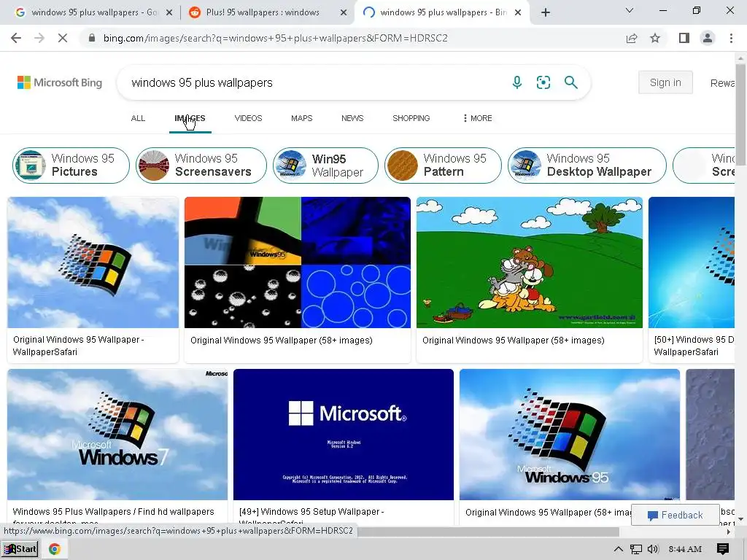747x560 pixels.
Task: Click 'Original Windows 95 Wallpaper - WallpaperSafari' caption
Action: 79,346
